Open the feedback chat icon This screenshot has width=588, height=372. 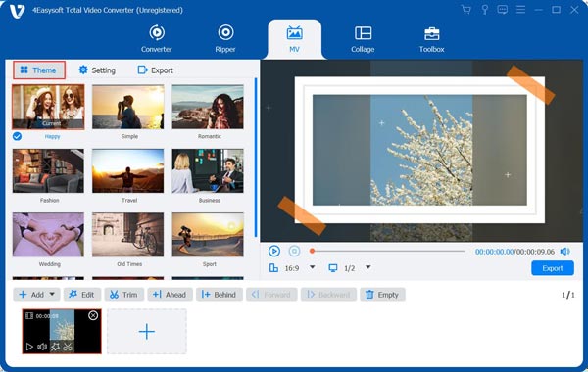[502, 10]
